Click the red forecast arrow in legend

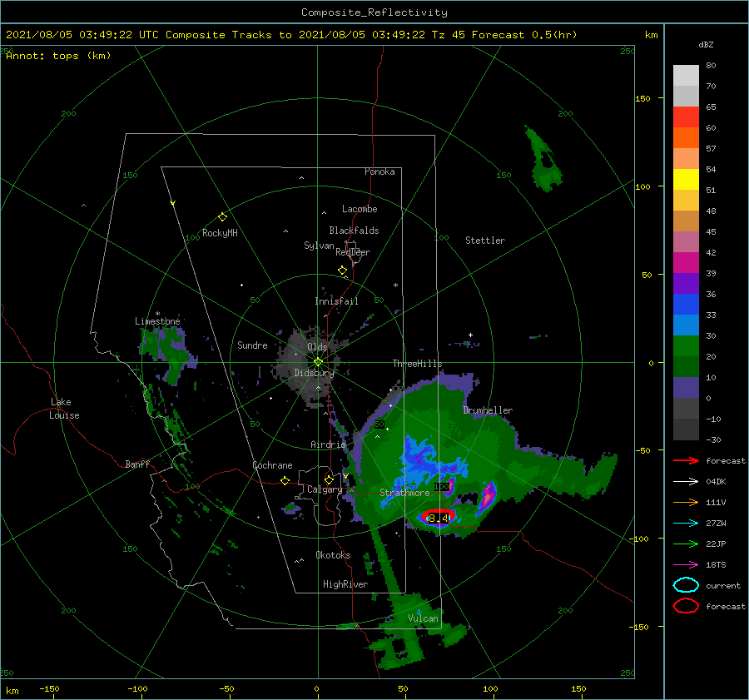(x=686, y=460)
